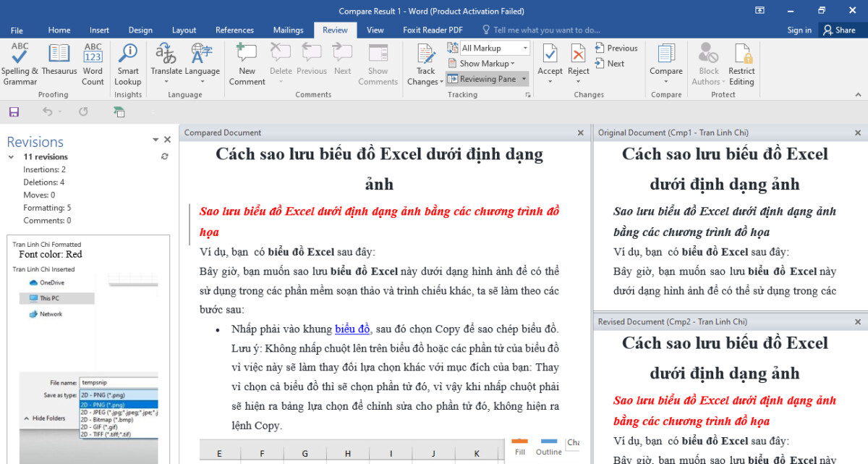The width and height of the screenshot is (868, 464).
Task: Click Show Comments
Action: (x=378, y=64)
